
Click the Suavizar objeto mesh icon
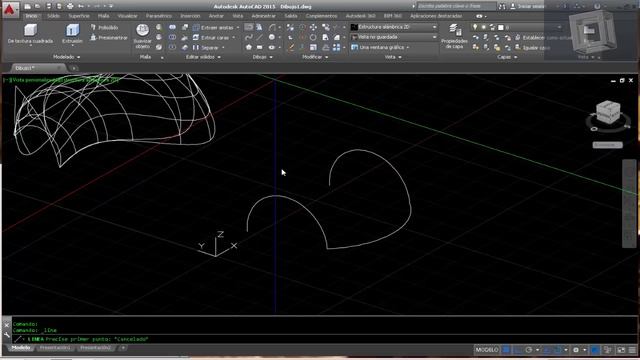tap(142, 30)
